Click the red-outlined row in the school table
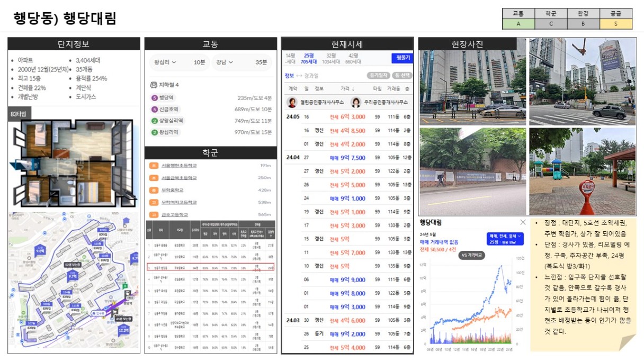 [x=211, y=267]
